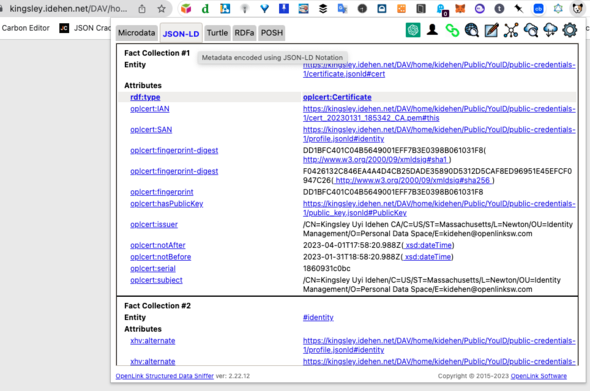Open the xmldsig#sha1 link
The width and height of the screenshot is (590, 391).
(376, 160)
